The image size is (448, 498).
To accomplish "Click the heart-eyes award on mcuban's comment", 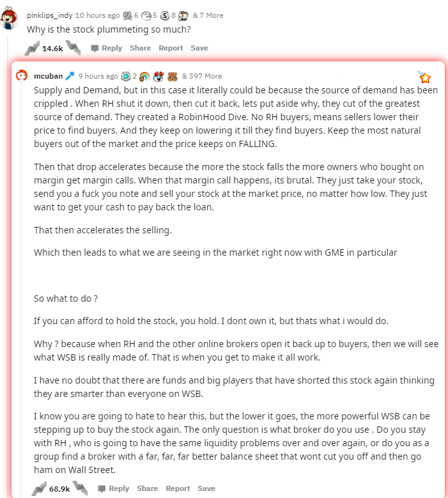I will point(158,76).
